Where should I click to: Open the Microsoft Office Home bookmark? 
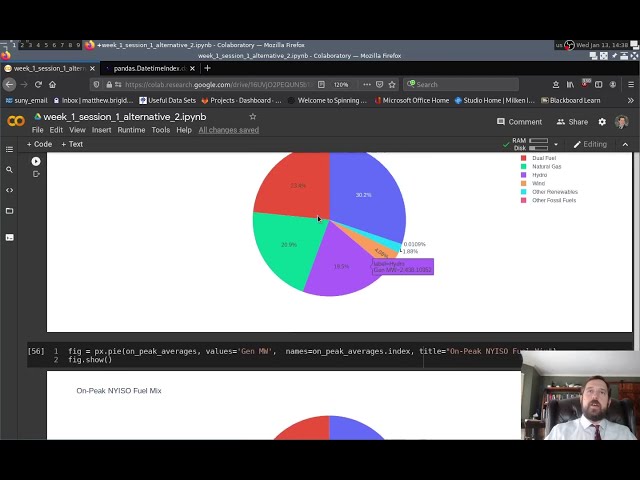(412, 100)
